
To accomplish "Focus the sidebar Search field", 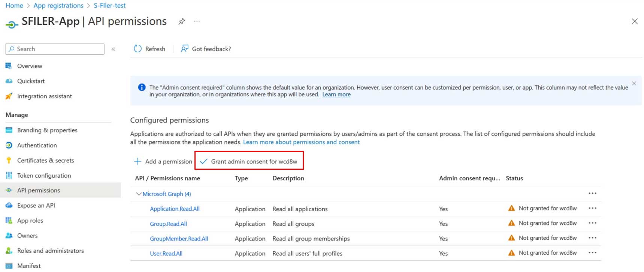I will point(55,49).
